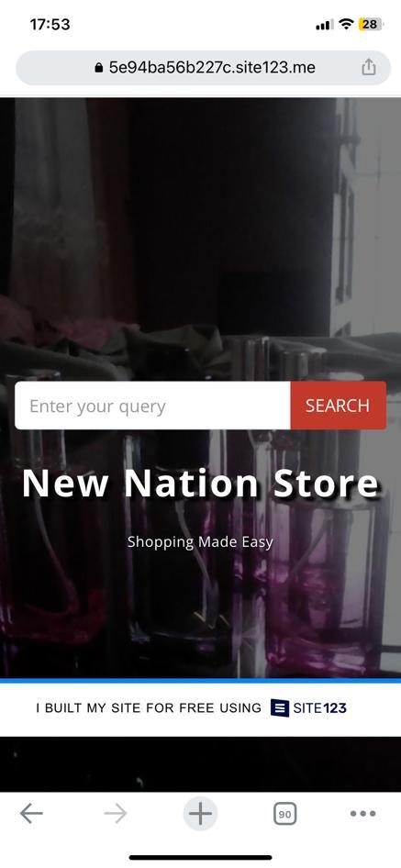This screenshot has height=868, width=401.
Task: Tap the share icon in address bar
Action: point(368,68)
